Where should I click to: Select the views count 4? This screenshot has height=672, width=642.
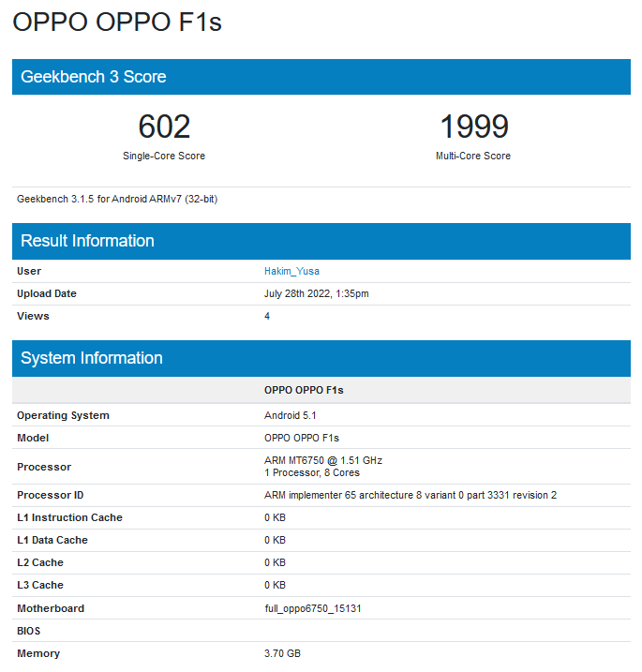pyautogui.click(x=267, y=316)
